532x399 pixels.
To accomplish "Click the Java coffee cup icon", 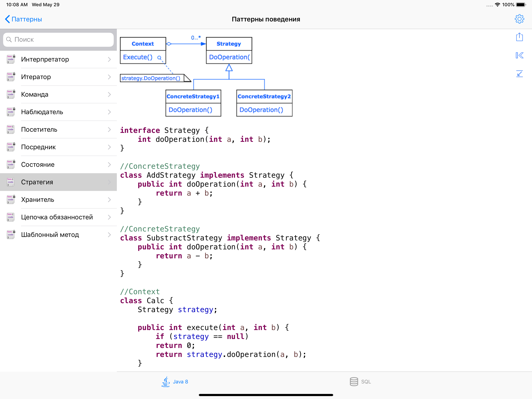I will point(166,381).
